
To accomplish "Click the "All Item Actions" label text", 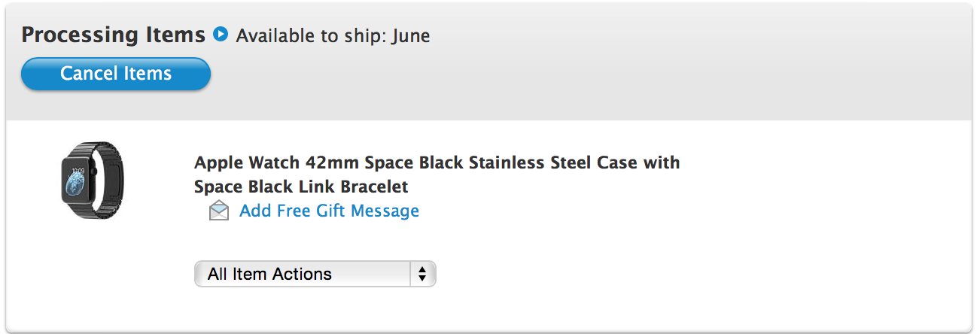I will 269,274.
